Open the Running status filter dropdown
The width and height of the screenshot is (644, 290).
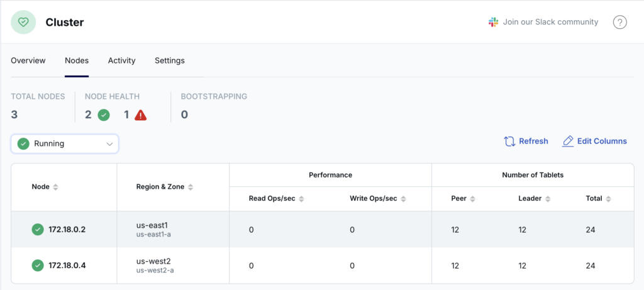point(65,143)
